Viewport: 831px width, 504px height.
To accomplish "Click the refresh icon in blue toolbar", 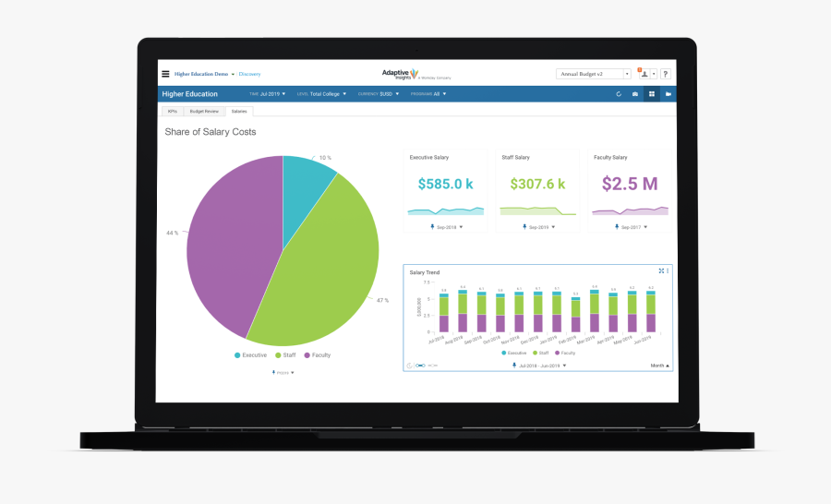I will tap(619, 94).
